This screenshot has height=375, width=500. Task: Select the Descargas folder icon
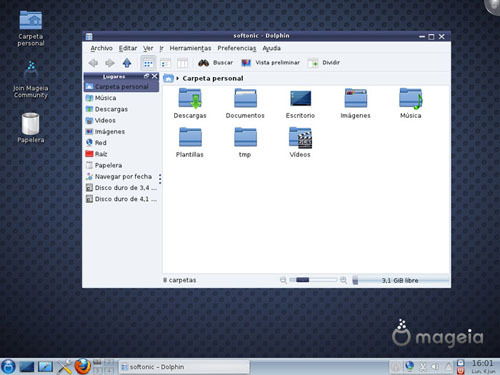[x=190, y=98]
